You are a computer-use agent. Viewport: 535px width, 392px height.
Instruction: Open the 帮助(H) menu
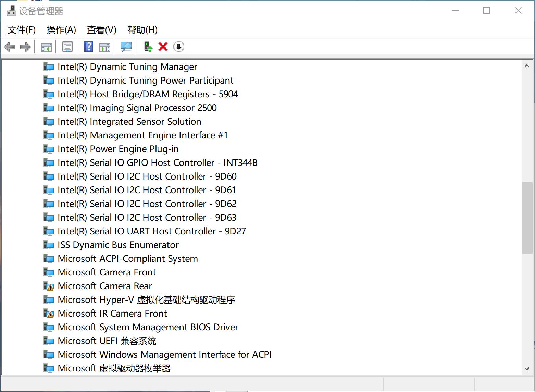pyautogui.click(x=142, y=30)
